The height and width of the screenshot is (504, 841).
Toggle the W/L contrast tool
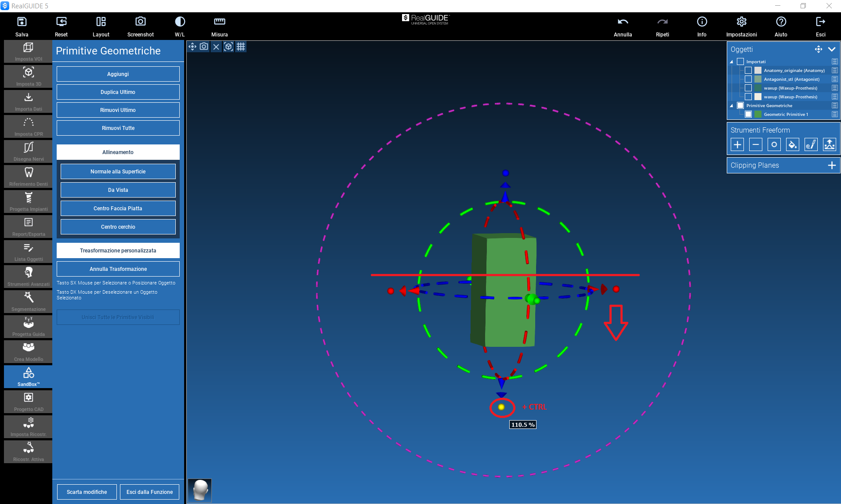[180, 22]
